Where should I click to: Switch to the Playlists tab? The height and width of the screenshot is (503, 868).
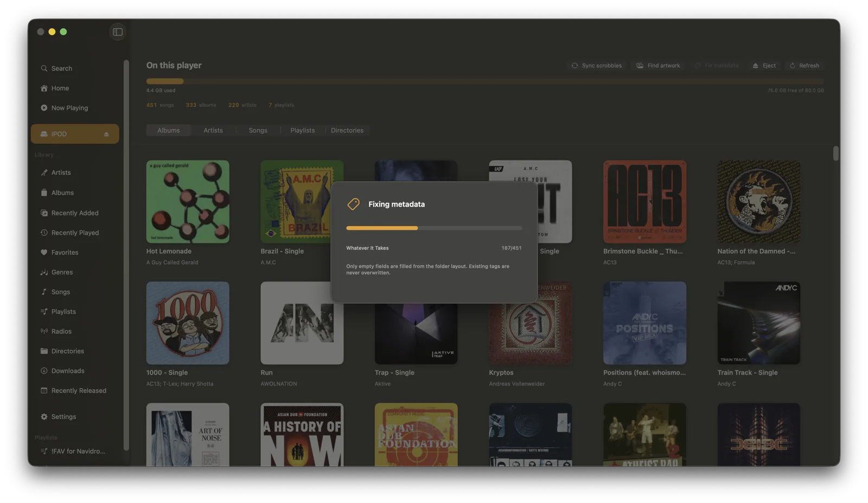[302, 131]
